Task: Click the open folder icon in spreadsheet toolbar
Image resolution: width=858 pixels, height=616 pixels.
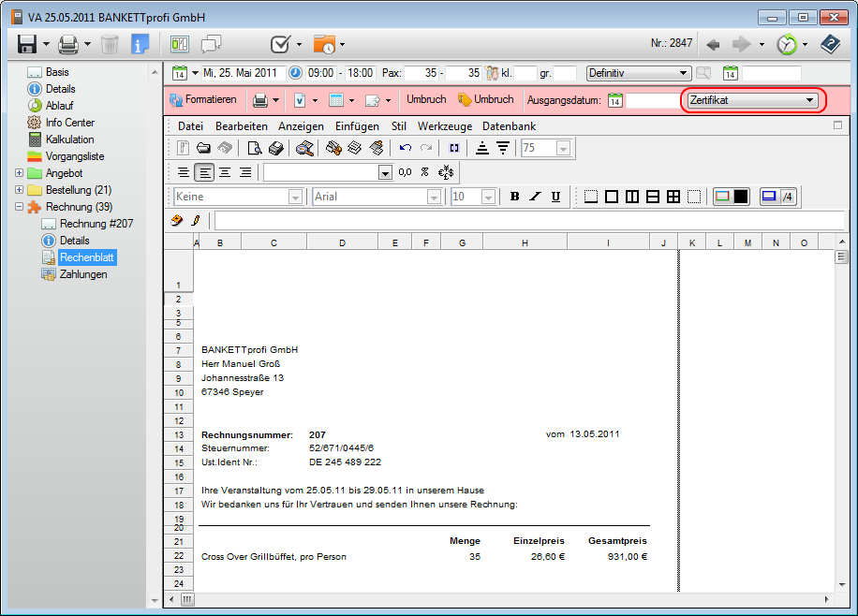Action: coord(203,148)
